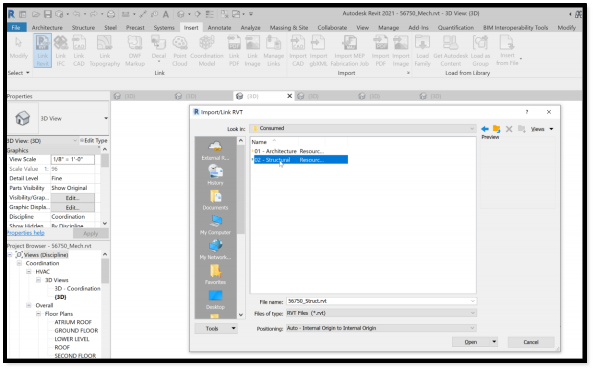Open the Load Family tool
This screenshot has width=595, height=371.
(x=422, y=51)
